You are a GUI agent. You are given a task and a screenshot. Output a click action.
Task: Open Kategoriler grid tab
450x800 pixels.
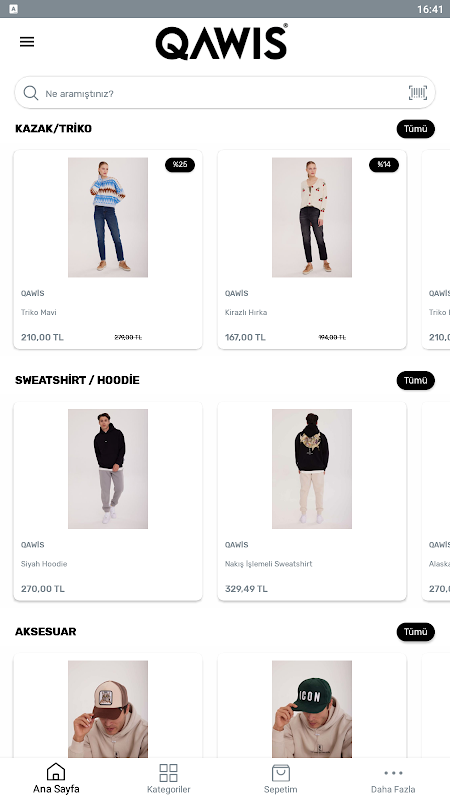[168, 779]
